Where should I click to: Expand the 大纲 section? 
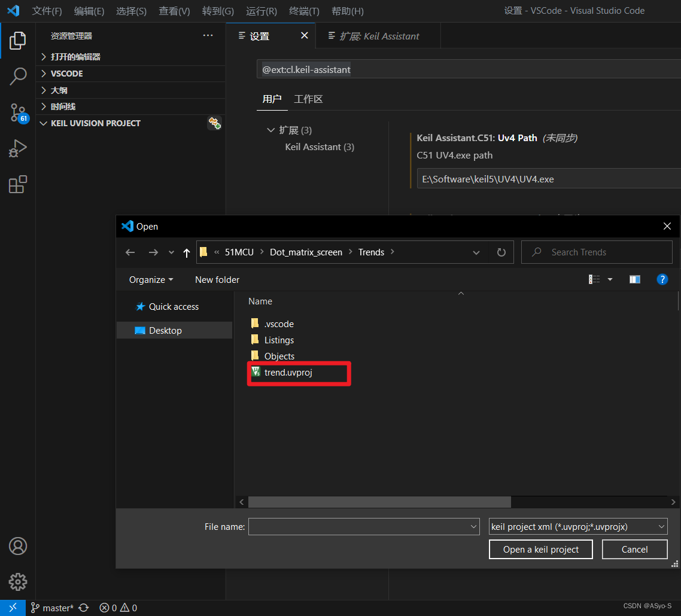point(130,90)
